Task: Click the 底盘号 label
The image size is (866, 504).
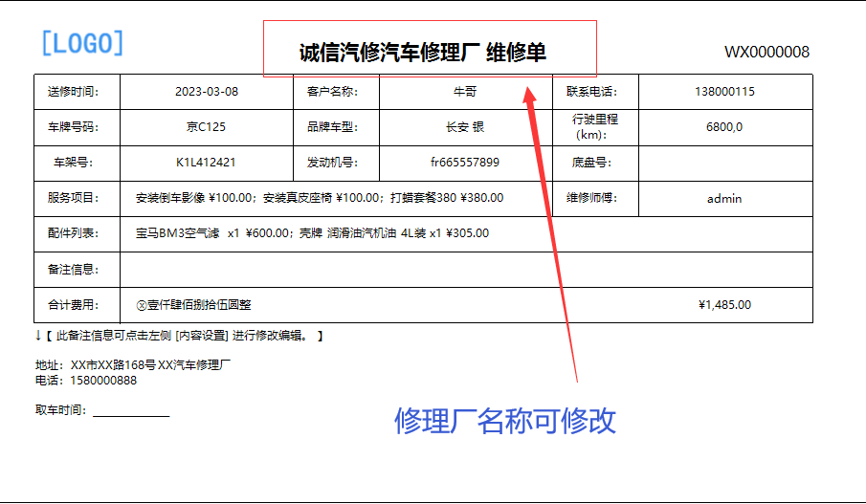Action: click(591, 163)
